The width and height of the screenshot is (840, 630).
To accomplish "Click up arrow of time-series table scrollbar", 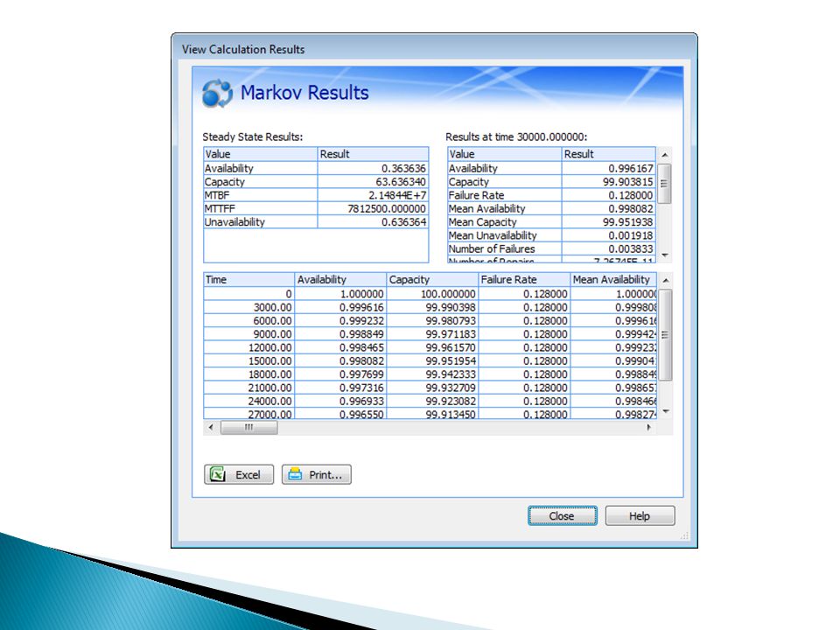I will (665, 280).
